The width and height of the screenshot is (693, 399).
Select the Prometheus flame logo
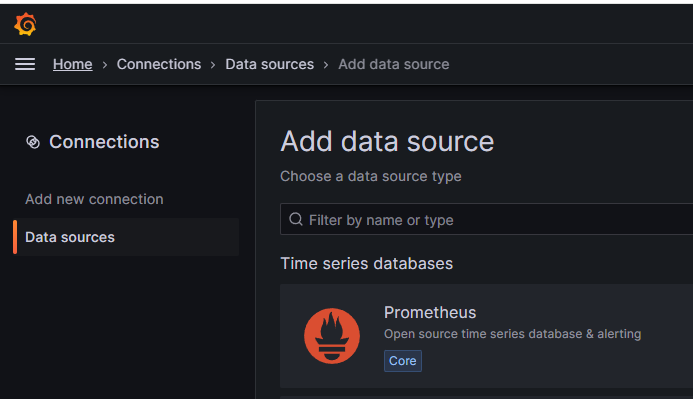click(x=332, y=336)
